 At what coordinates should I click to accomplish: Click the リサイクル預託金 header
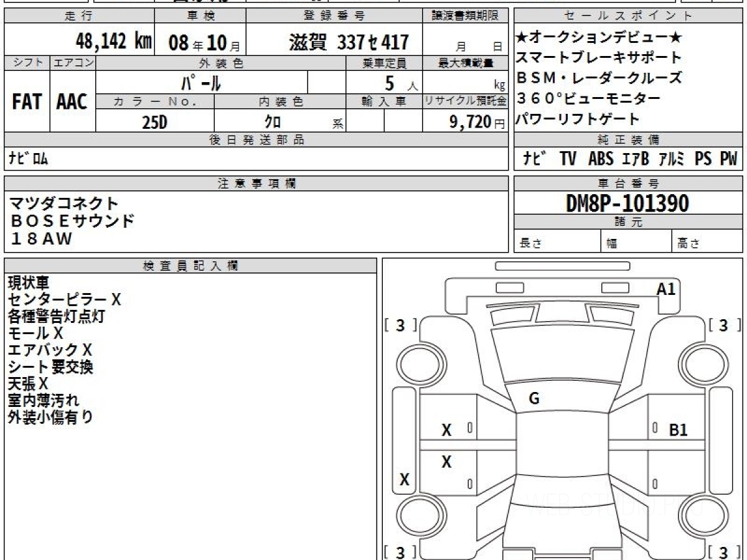466,101
